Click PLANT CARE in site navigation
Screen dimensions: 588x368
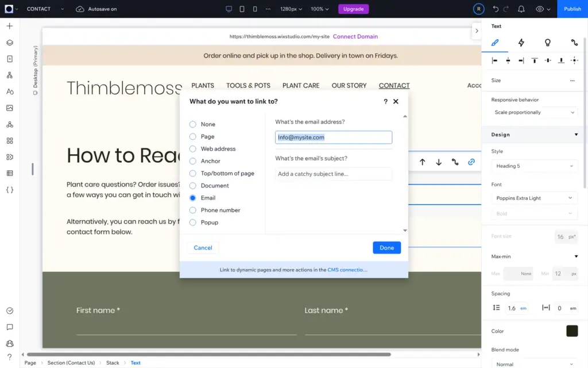point(301,86)
